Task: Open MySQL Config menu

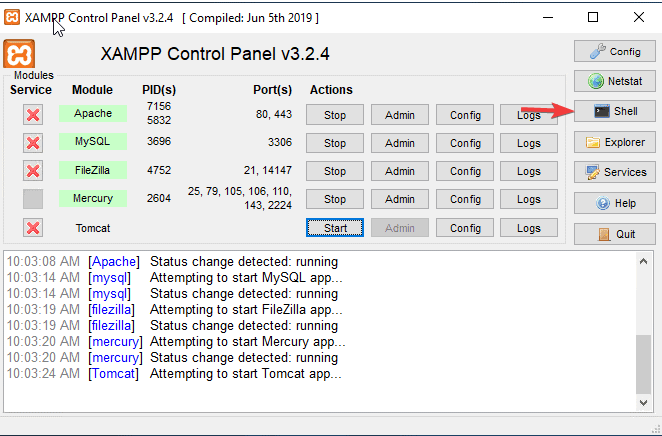Action: (x=465, y=143)
